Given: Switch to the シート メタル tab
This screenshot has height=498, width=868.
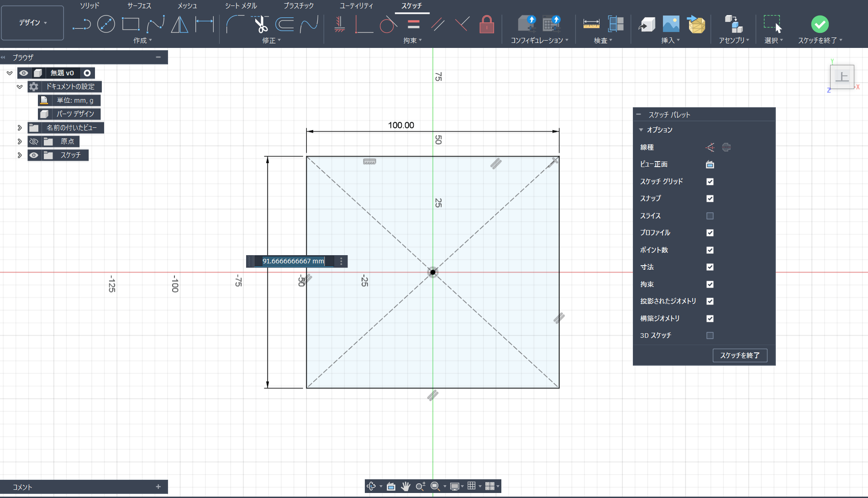Looking at the screenshot, I should click(241, 6).
